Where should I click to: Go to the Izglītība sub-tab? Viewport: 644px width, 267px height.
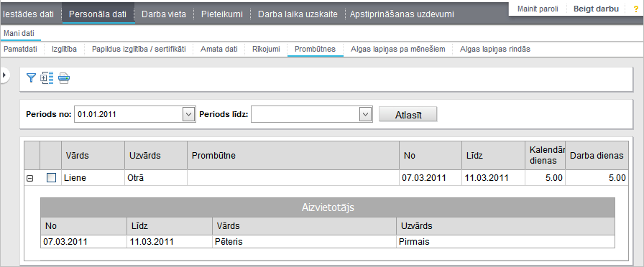pyautogui.click(x=64, y=50)
